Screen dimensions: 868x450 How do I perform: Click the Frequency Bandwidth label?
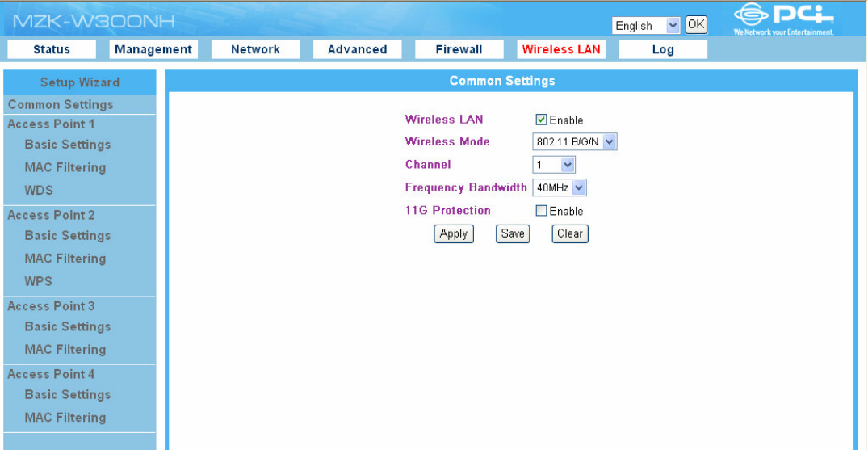click(466, 187)
